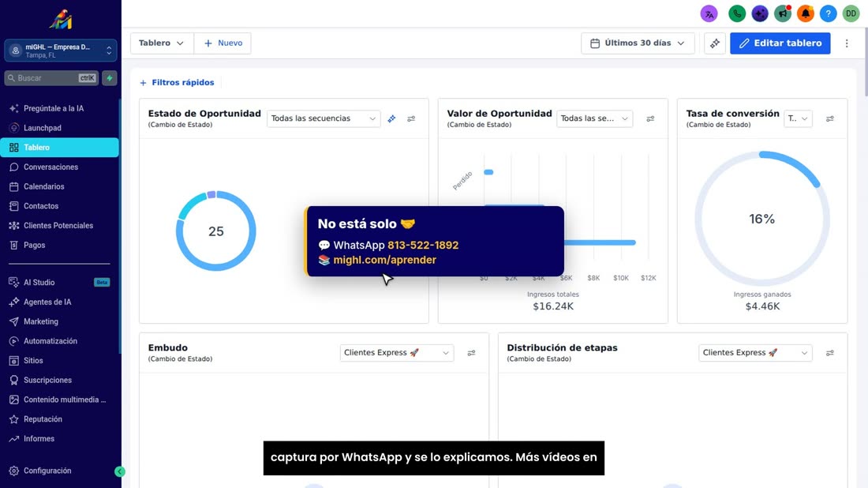Open the blue help question icon
868x488 pixels.
pos(828,13)
